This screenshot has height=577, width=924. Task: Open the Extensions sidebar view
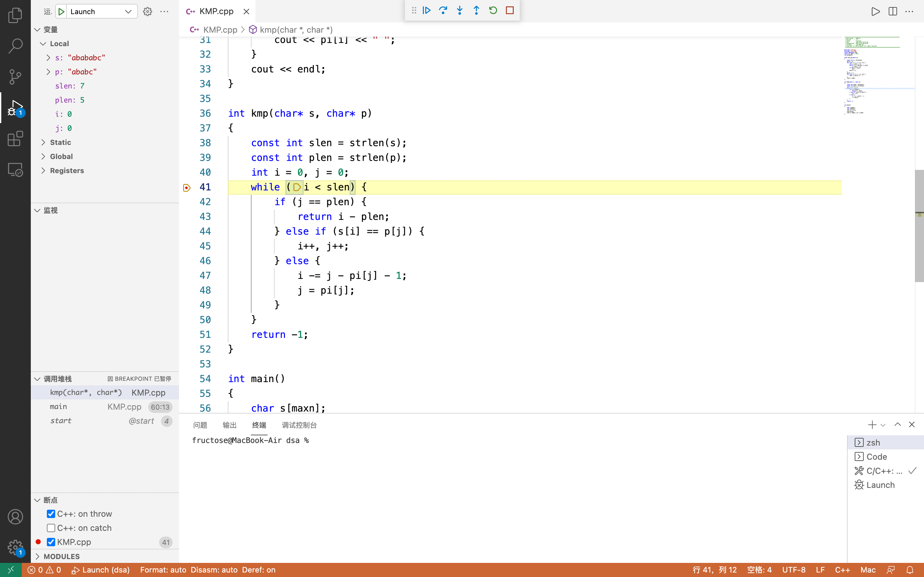point(15,138)
